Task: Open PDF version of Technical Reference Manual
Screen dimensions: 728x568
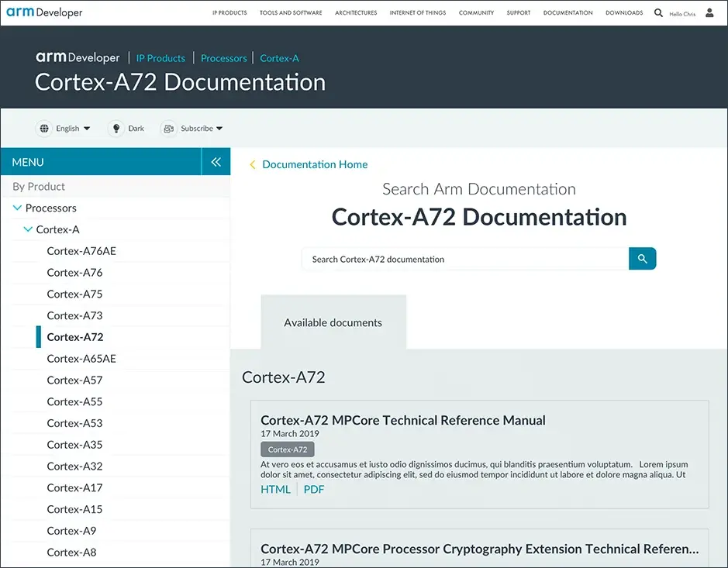Action: (x=314, y=489)
